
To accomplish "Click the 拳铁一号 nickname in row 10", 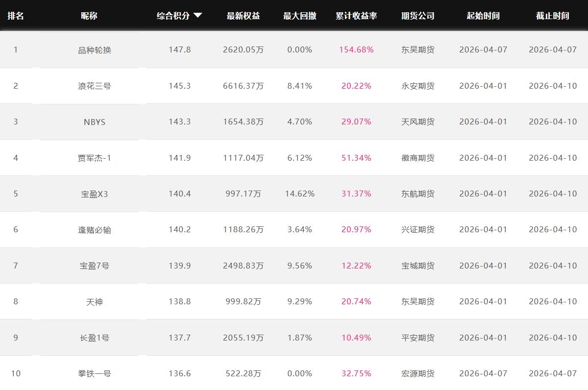I will [95, 374].
